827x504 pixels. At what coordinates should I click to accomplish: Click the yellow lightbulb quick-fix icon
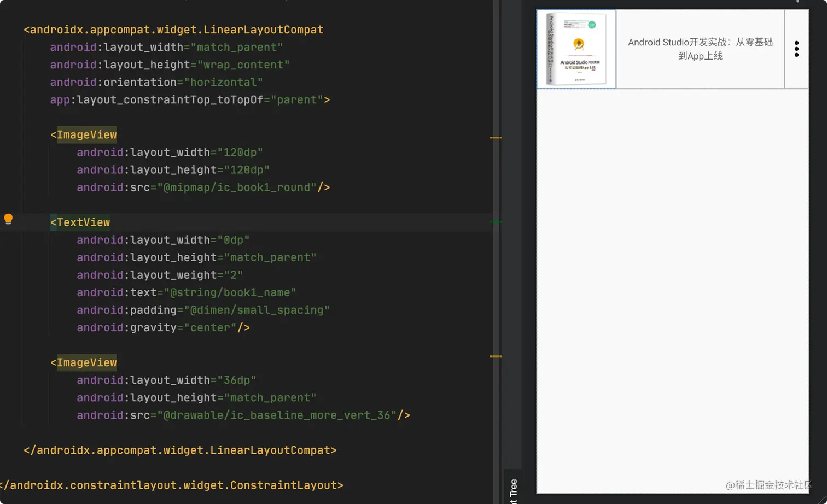(8, 220)
